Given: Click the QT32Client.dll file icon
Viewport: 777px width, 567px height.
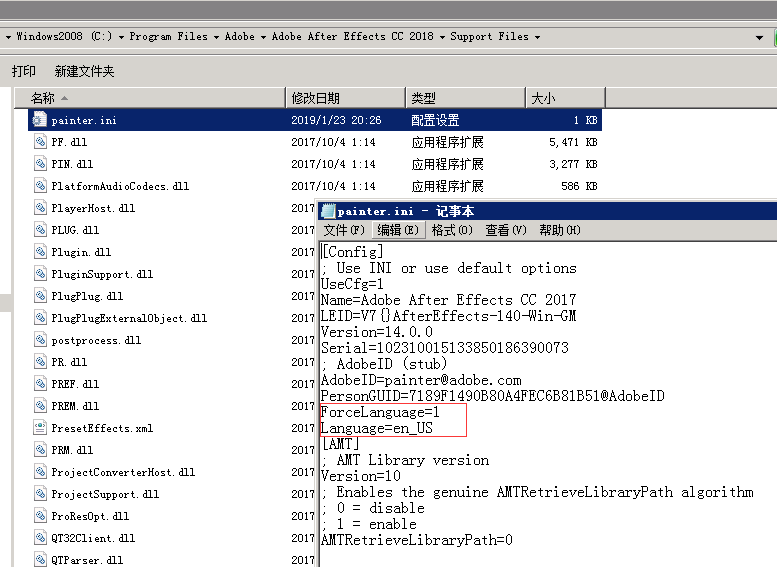Looking at the screenshot, I should (39, 538).
